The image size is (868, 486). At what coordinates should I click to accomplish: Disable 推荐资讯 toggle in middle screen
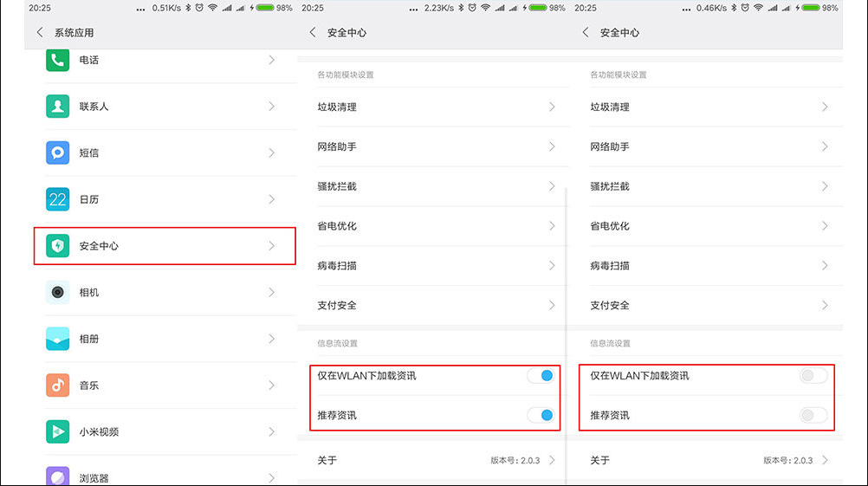[x=541, y=415]
